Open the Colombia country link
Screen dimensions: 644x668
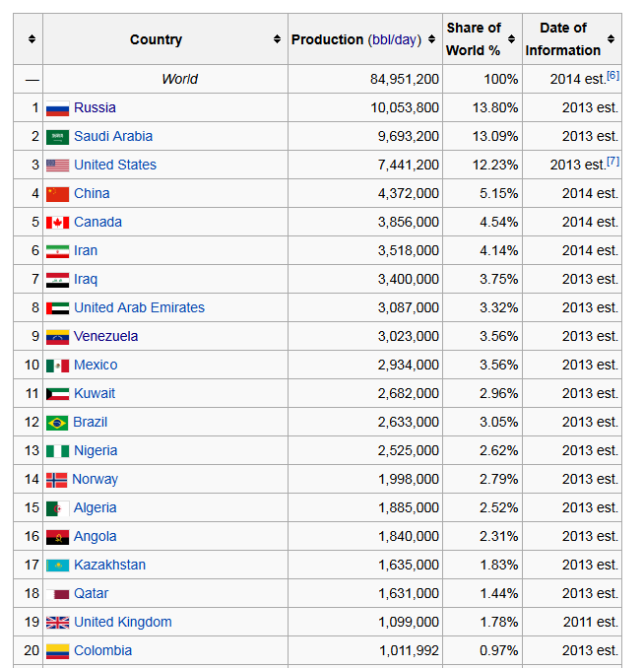tap(102, 651)
